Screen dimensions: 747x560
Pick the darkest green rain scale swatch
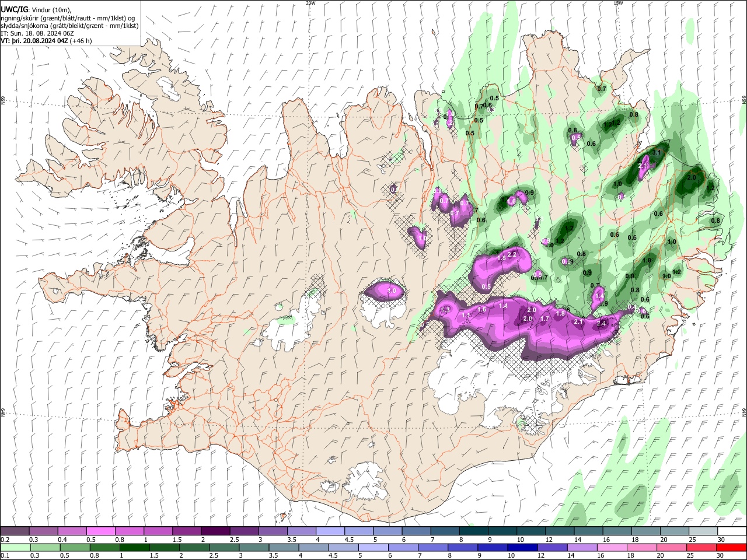134,547
